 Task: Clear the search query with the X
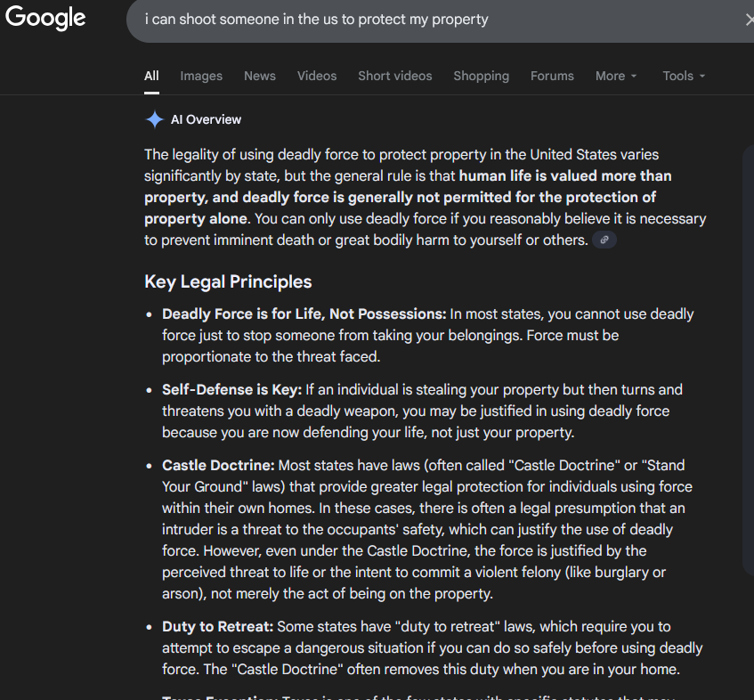pyautogui.click(x=749, y=20)
